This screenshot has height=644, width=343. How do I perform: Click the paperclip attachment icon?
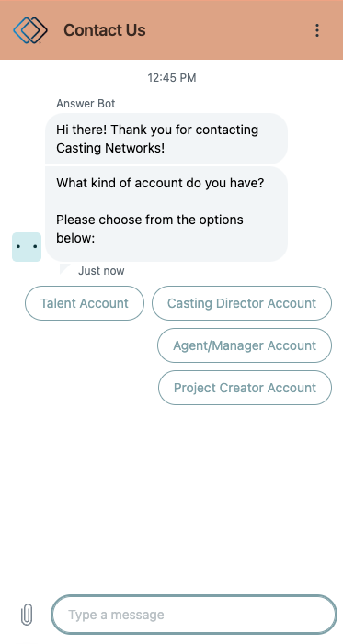[x=27, y=615]
